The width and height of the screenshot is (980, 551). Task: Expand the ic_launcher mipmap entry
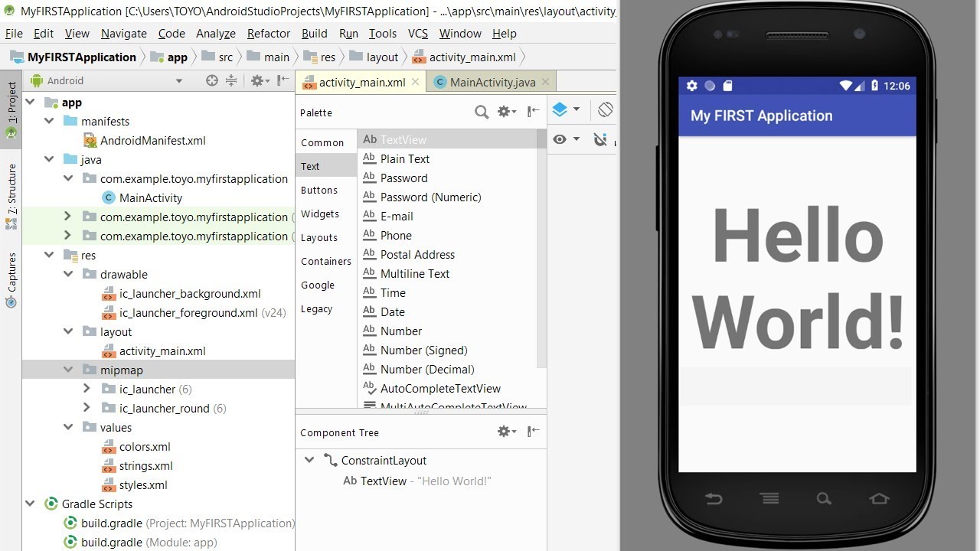(87, 390)
